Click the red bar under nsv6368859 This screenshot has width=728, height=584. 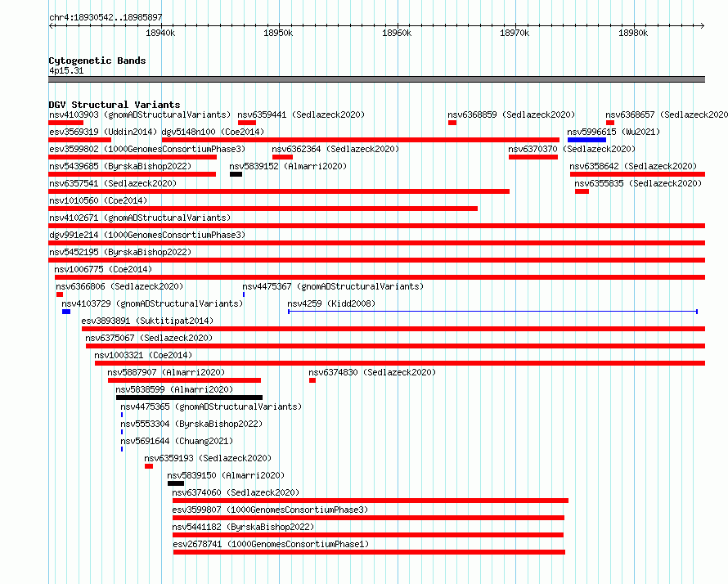tap(452, 123)
